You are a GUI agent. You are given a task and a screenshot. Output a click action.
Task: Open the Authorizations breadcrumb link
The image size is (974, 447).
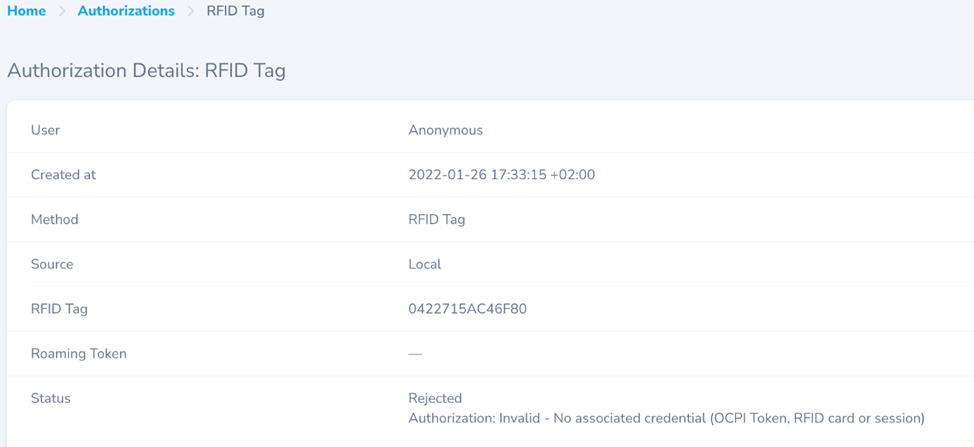tap(126, 11)
